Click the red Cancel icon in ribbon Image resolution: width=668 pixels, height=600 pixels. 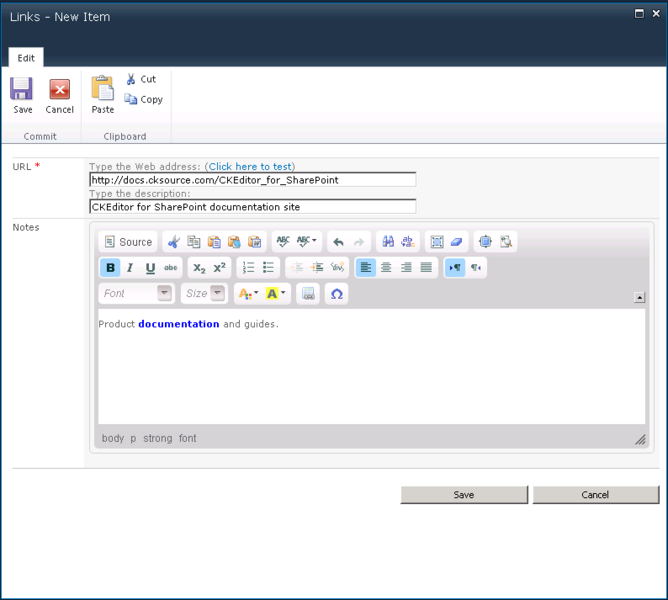(x=60, y=89)
